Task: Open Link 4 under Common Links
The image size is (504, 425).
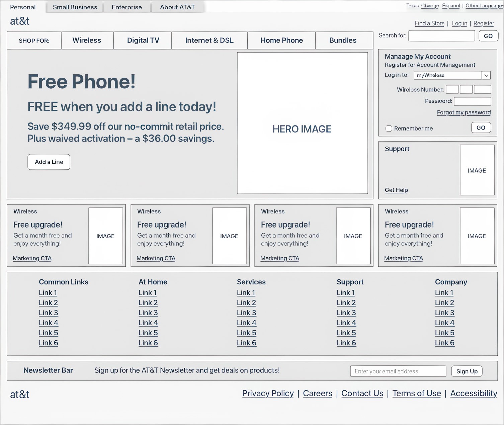Action: click(49, 323)
